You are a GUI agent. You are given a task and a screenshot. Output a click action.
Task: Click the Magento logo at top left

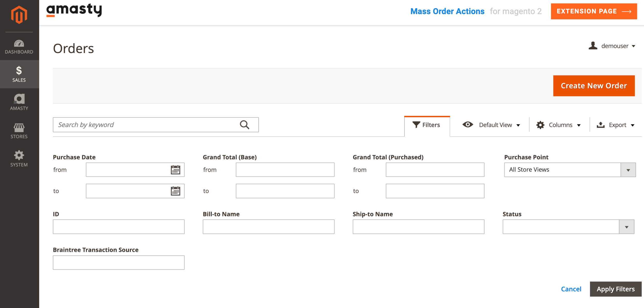click(19, 14)
